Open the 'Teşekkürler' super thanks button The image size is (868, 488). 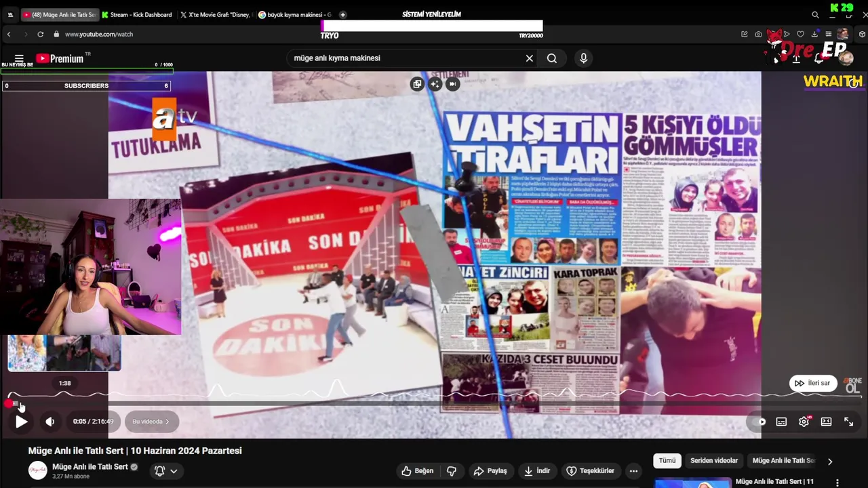coord(590,471)
